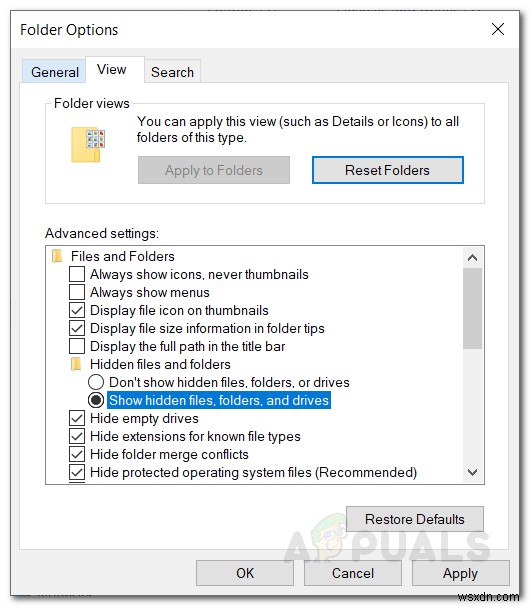Select the View tab
The image size is (531, 607).
coord(115,70)
